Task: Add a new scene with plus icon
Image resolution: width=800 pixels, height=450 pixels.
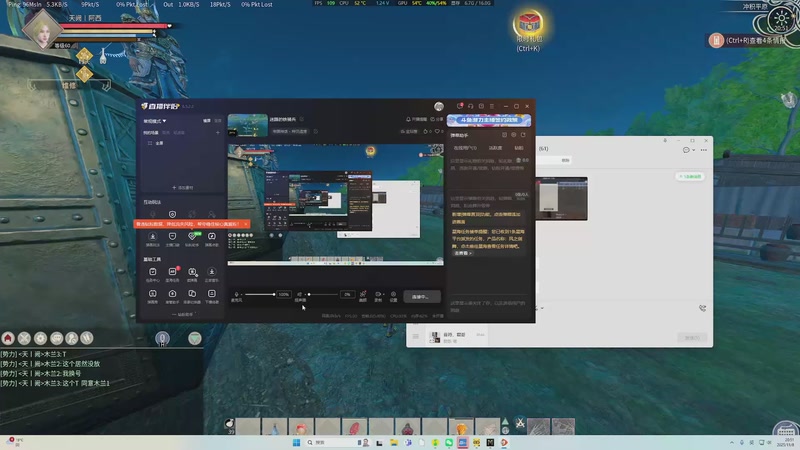Action: point(218,133)
